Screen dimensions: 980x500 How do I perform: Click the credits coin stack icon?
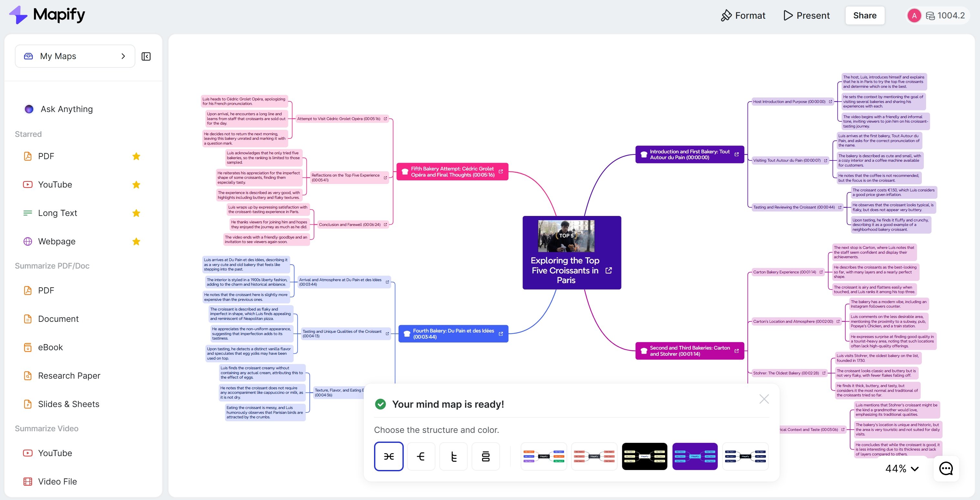click(930, 15)
